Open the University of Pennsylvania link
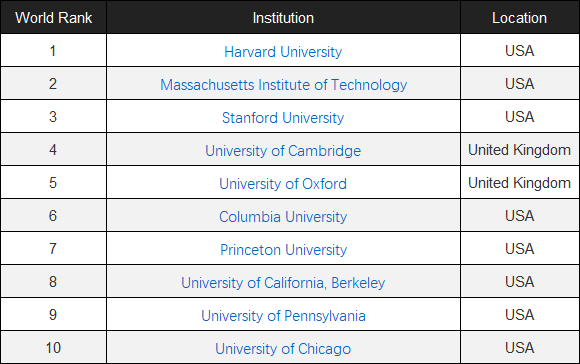The image size is (580, 364). (283, 316)
